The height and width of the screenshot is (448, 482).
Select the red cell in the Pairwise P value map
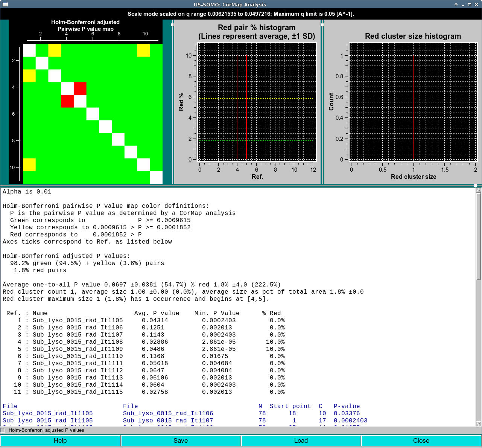pos(80,88)
